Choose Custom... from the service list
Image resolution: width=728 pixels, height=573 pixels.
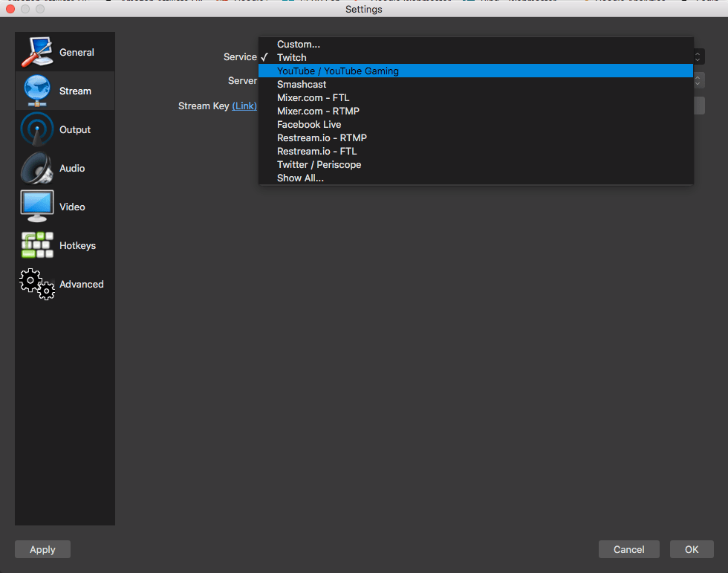(x=476, y=44)
